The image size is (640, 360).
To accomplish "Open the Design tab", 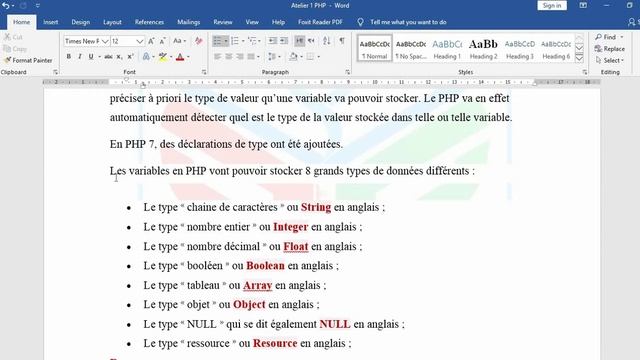I will click(x=80, y=22).
